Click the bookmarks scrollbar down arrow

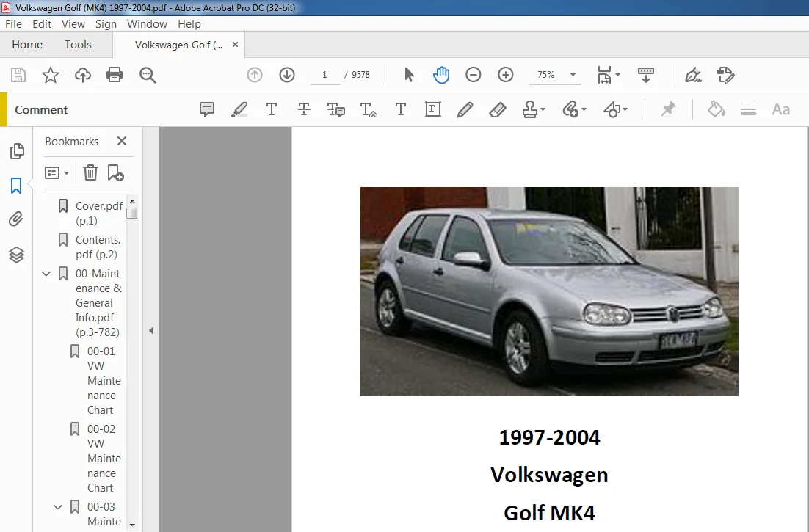point(132,525)
